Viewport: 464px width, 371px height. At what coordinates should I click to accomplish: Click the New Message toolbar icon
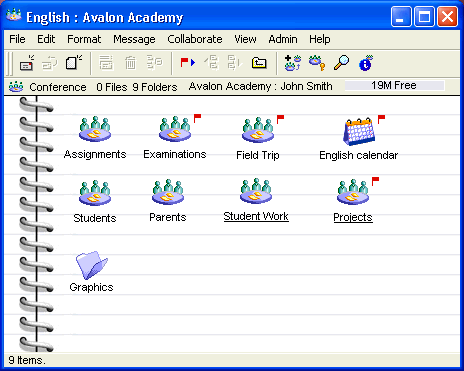pyautogui.click(x=27, y=63)
